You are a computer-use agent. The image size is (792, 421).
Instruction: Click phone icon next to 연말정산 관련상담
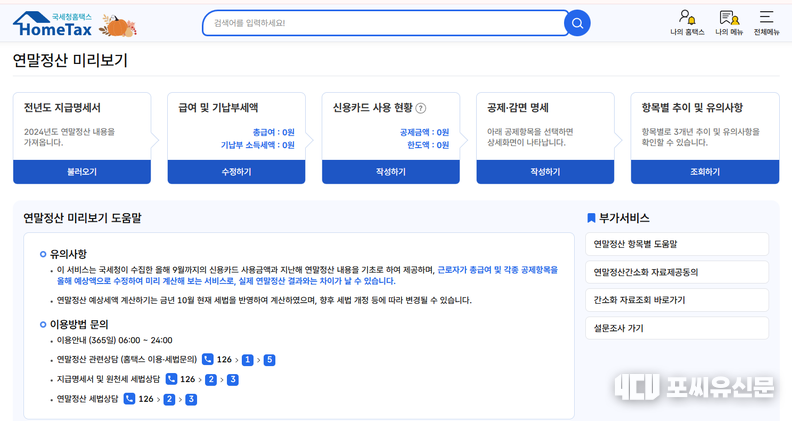[x=208, y=359]
